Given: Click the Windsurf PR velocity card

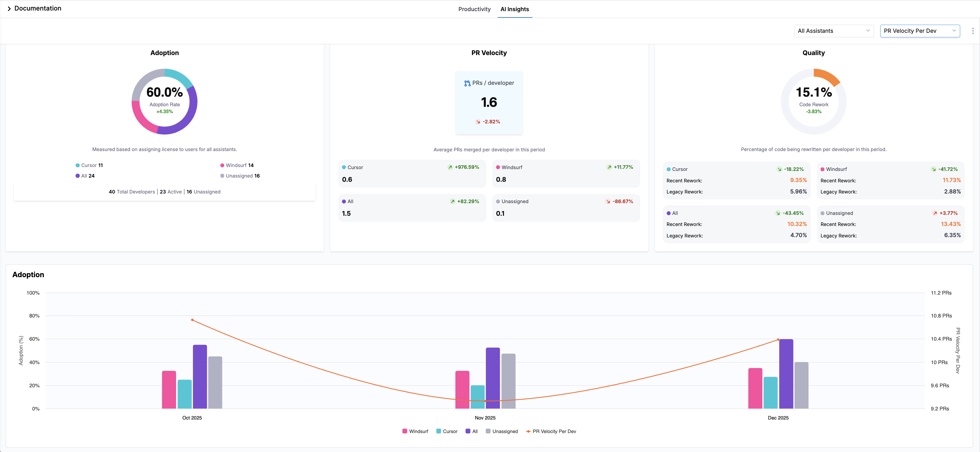Looking at the screenshot, I should tap(566, 174).
